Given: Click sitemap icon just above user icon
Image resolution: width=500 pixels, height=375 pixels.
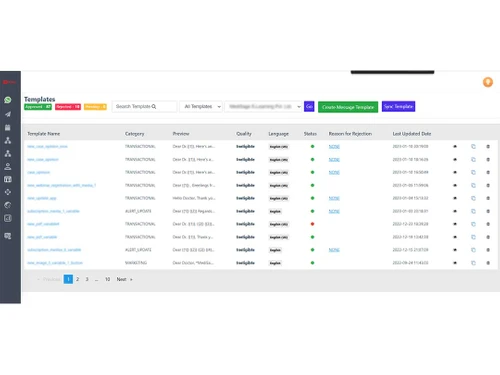Looking at the screenshot, I should tap(8, 153).
